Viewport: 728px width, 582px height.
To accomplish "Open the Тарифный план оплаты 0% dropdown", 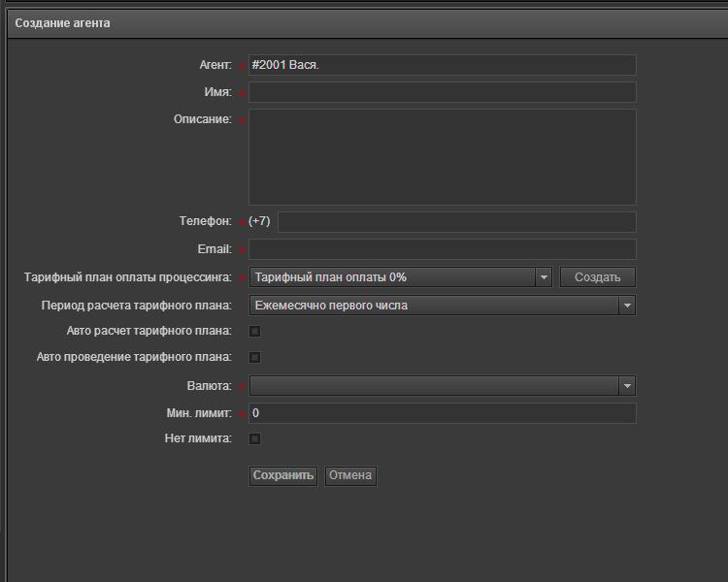I will 400,277.
